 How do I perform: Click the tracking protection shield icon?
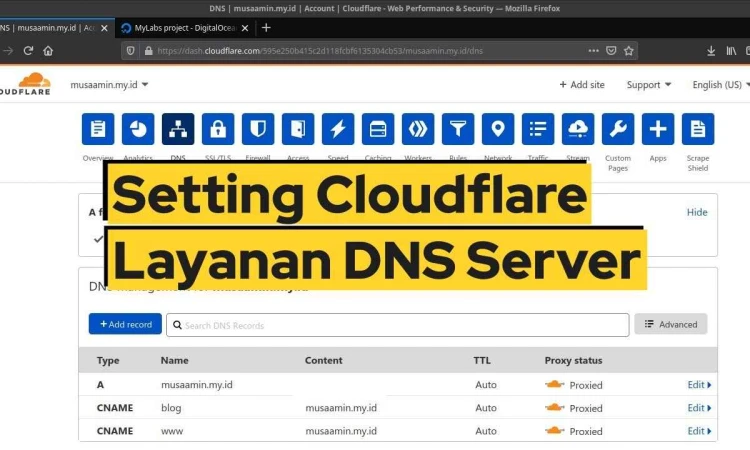pyautogui.click(x=130, y=51)
